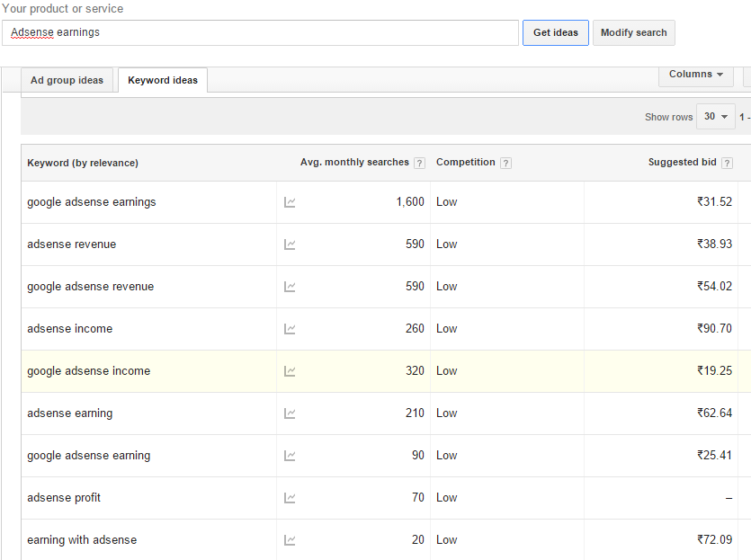This screenshot has width=751, height=560.
Task: Open trend chart for google adsense revenue
Action: [x=290, y=286]
